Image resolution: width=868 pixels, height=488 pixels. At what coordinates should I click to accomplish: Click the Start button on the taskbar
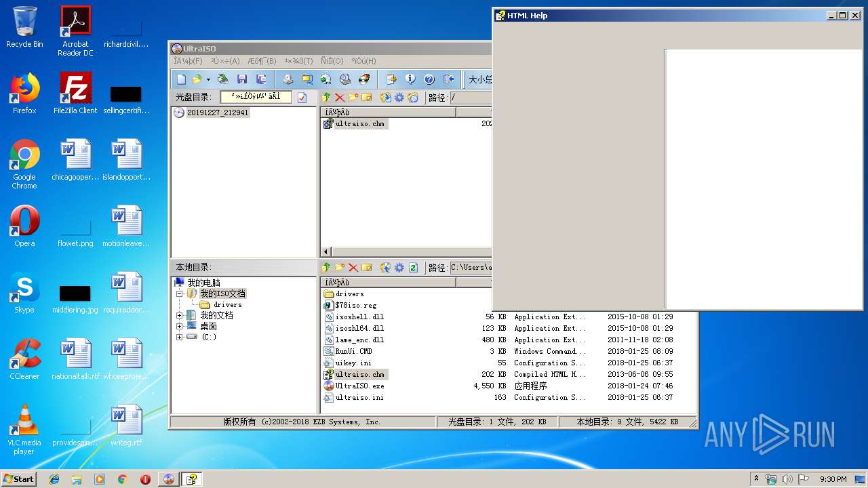click(18, 479)
